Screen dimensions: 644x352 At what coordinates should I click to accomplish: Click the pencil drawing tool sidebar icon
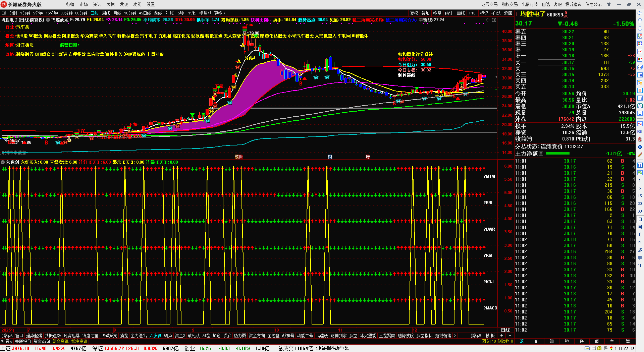tap(640, 155)
